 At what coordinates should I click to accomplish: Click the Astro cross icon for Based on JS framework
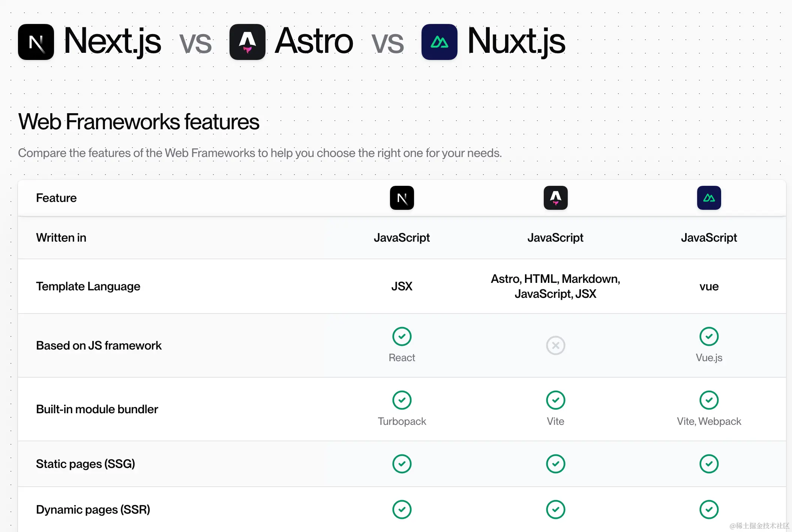[556, 345]
